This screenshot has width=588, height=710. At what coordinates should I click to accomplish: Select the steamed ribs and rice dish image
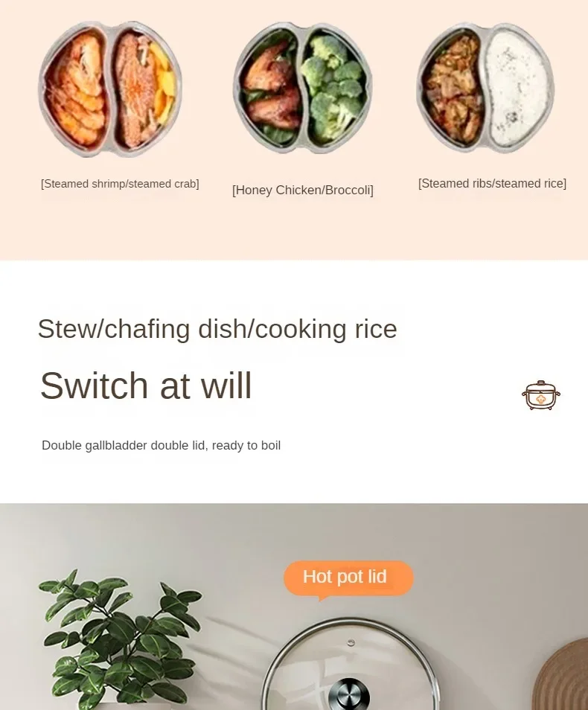[x=485, y=87]
